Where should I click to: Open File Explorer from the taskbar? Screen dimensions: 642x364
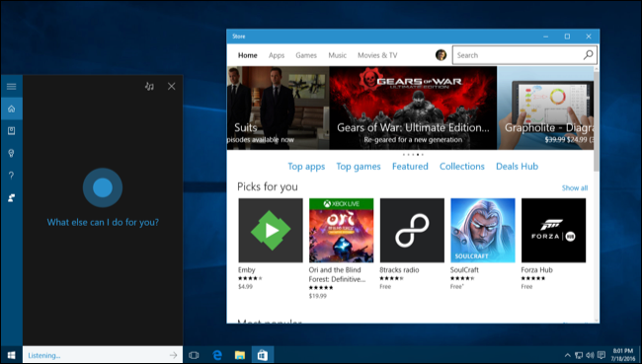point(240,355)
